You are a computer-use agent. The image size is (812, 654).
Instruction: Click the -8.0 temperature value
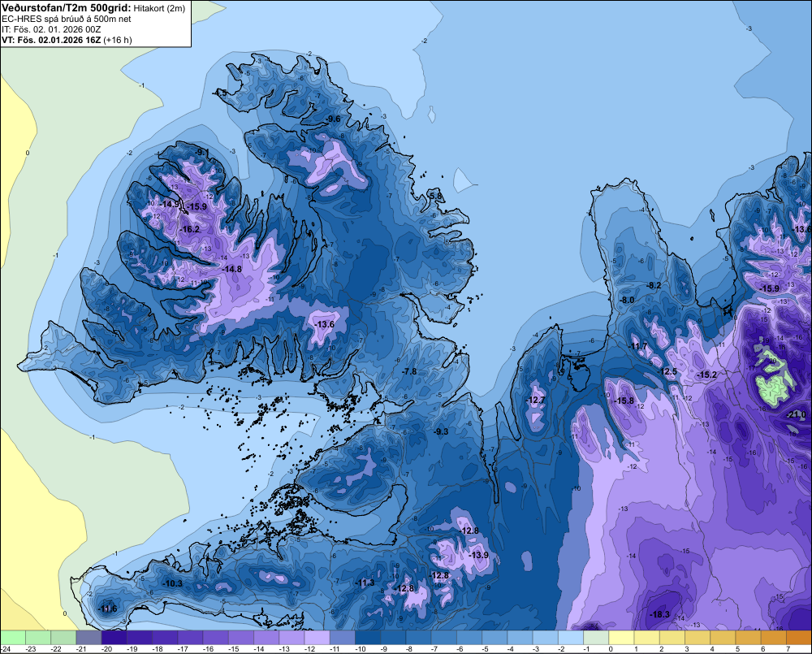[x=627, y=300]
